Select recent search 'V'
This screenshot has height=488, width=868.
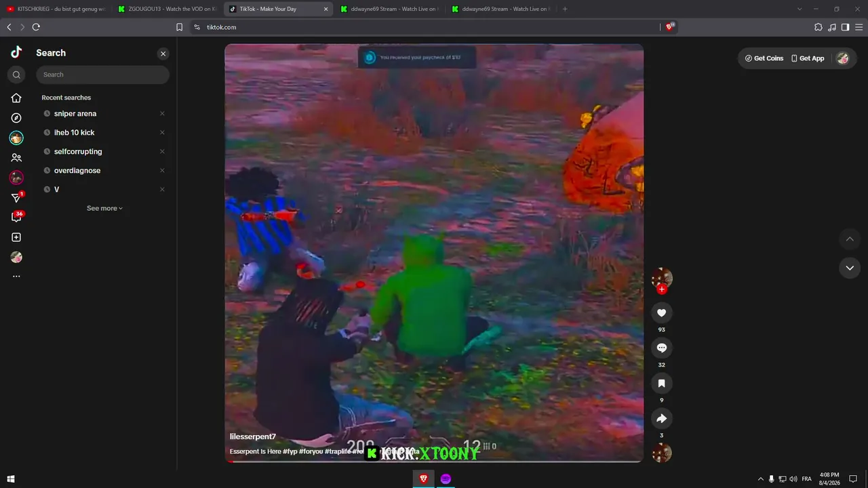point(56,190)
